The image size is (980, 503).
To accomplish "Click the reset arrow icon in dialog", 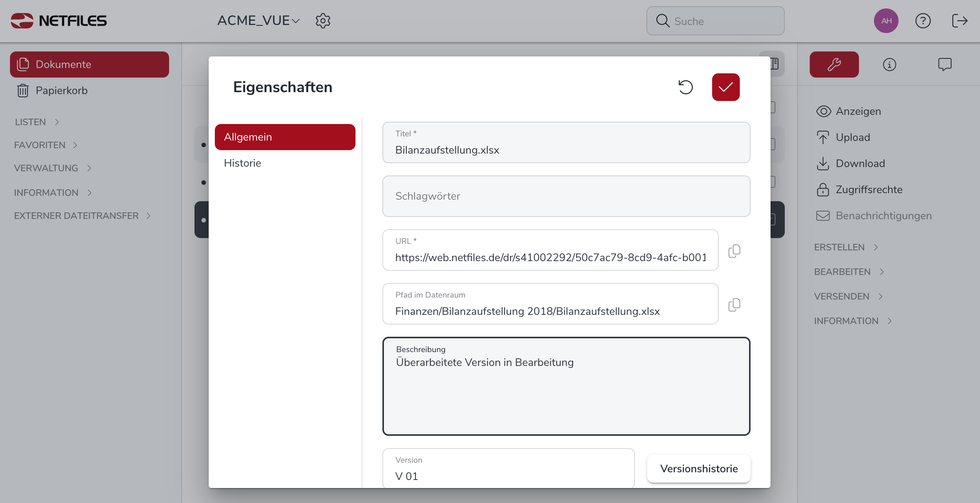I will pos(685,87).
